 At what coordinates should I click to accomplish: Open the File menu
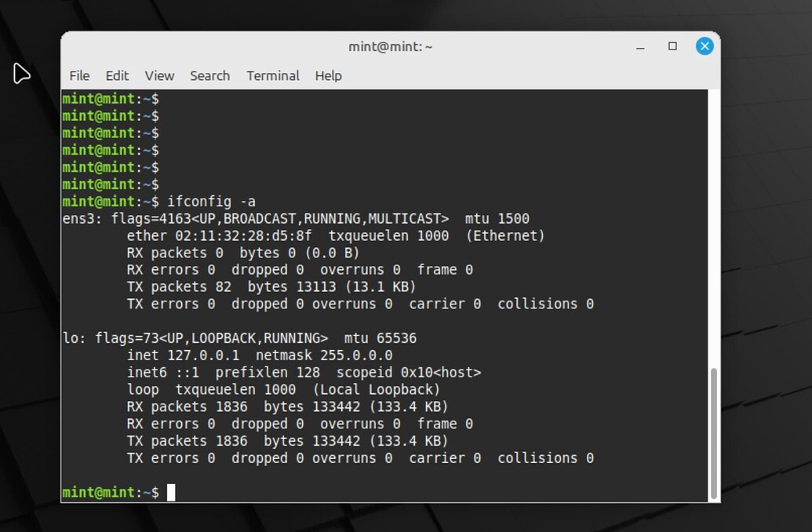(79, 75)
